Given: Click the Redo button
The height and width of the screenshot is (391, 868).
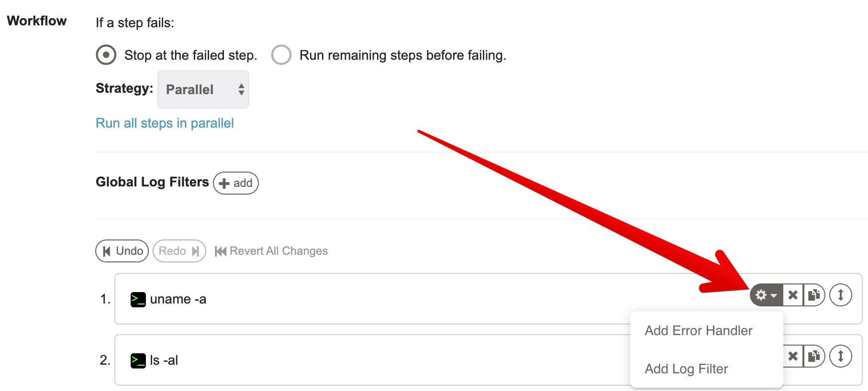Looking at the screenshot, I should [179, 251].
